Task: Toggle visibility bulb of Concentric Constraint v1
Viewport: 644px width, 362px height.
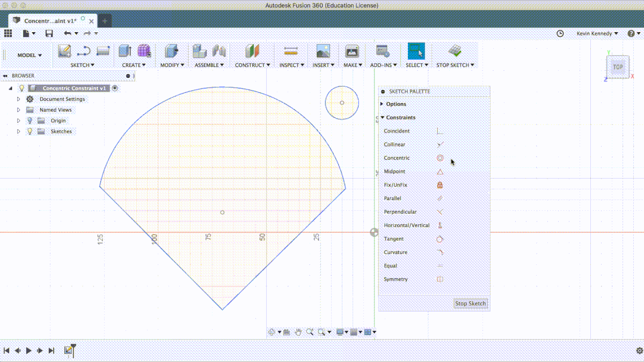Action: coord(22,88)
